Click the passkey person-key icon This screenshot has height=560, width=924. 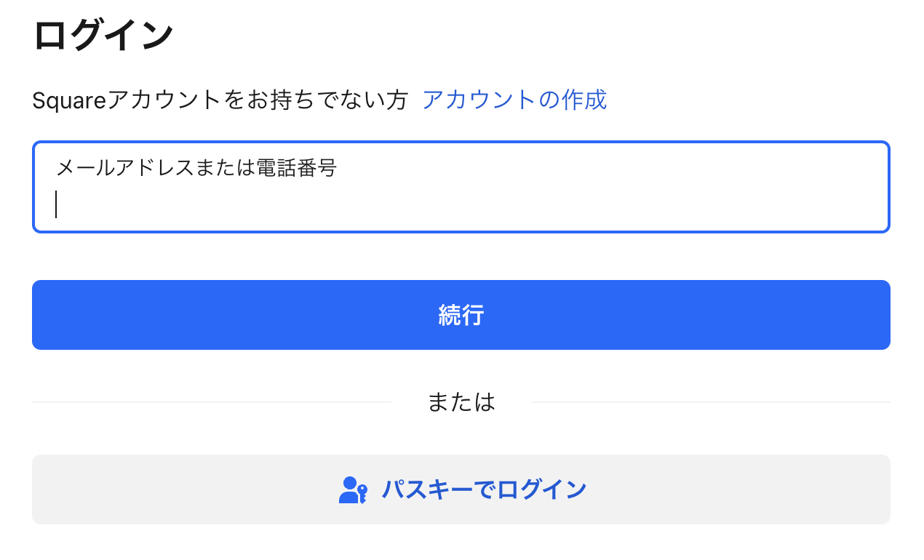tap(353, 489)
